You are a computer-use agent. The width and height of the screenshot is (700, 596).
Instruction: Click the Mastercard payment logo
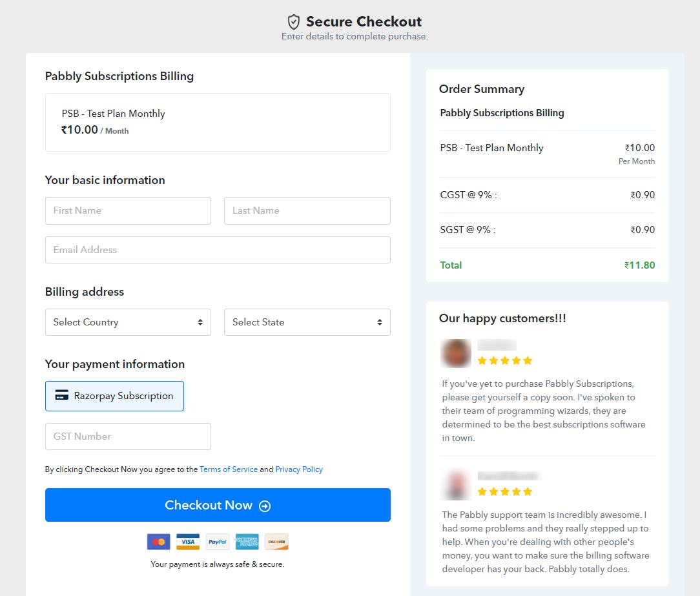[158, 542]
